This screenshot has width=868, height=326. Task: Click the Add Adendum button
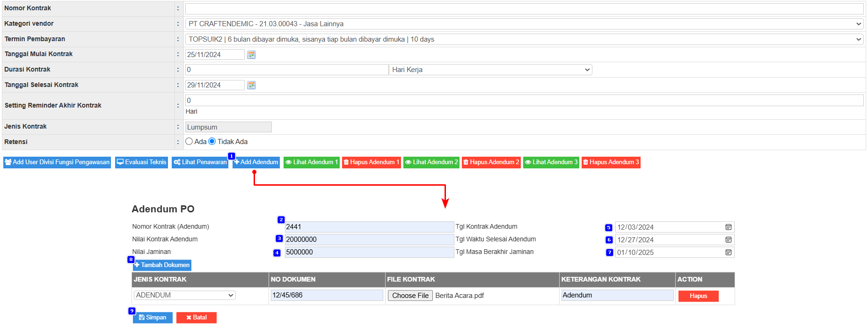[x=256, y=162]
